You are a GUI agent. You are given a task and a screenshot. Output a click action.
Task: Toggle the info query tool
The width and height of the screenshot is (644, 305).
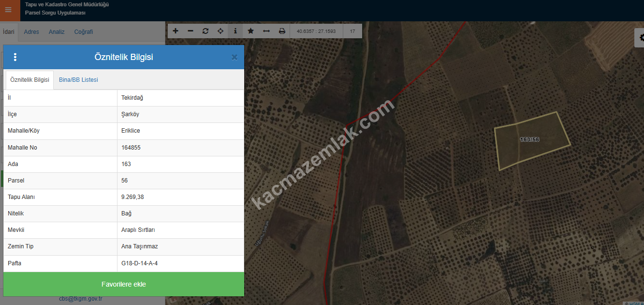pos(235,31)
